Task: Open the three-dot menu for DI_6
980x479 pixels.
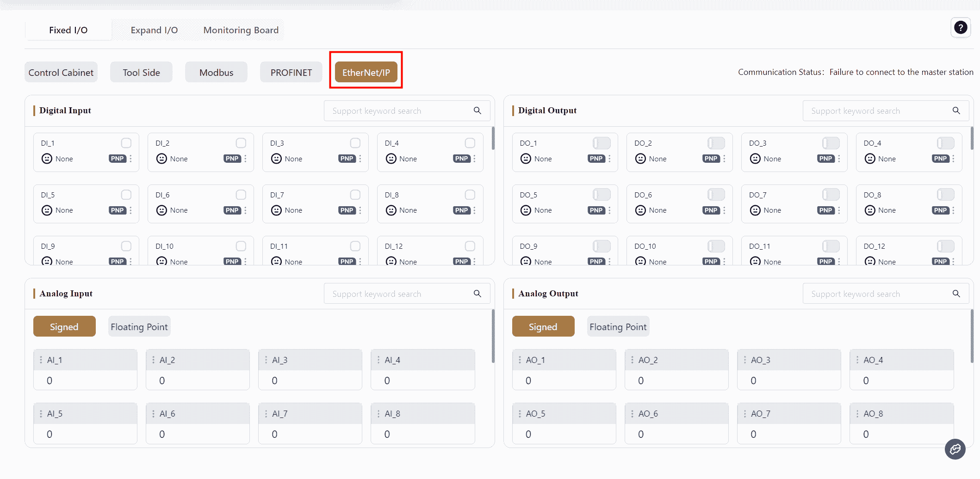Action: click(x=245, y=210)
